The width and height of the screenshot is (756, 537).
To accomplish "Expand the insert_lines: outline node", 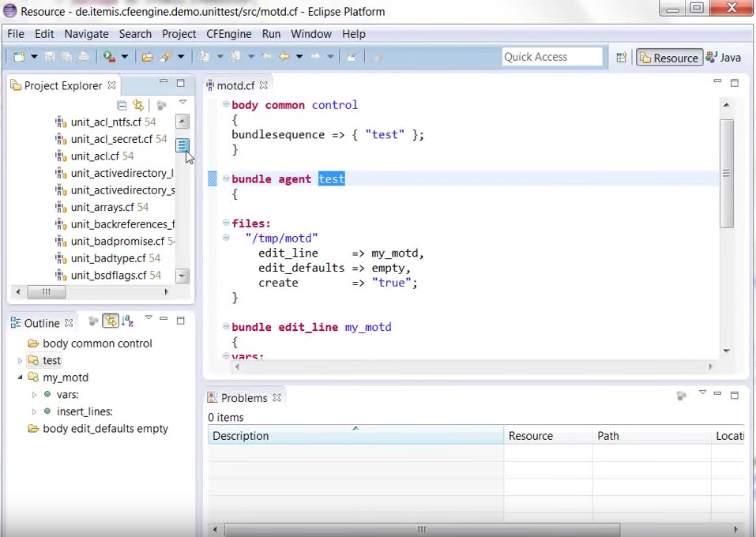I will point(34,411).
